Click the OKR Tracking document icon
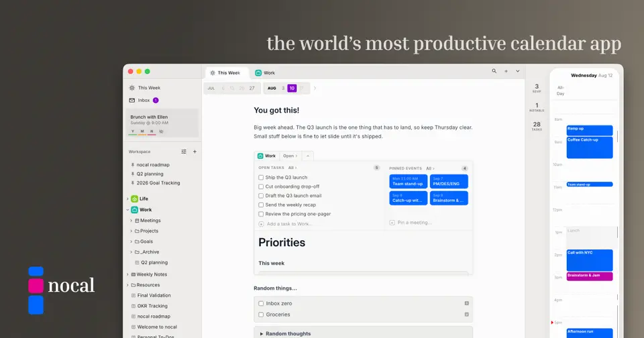644x338 pixels. [133, 306]
